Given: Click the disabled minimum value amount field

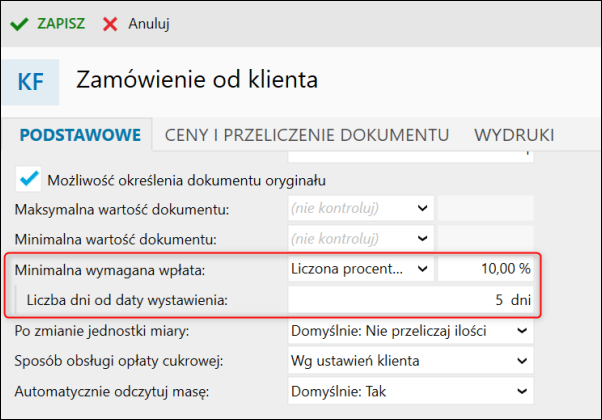Looking at the screenshot, I should 486,239.
